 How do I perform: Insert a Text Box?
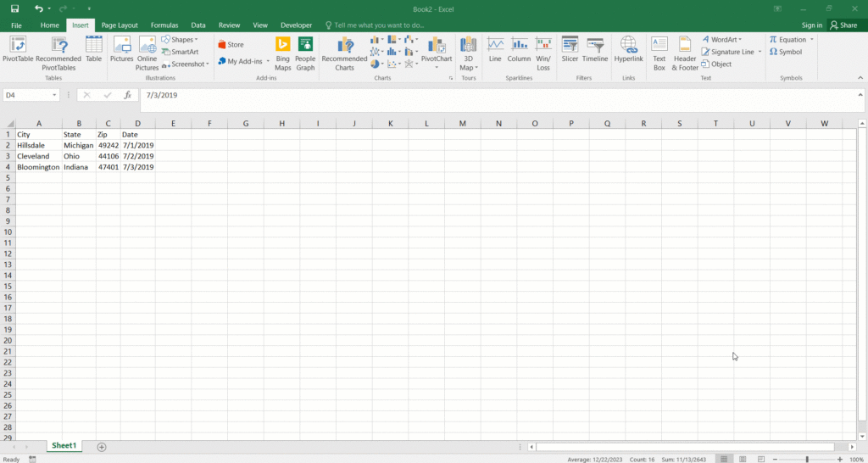tap(659, 51)
